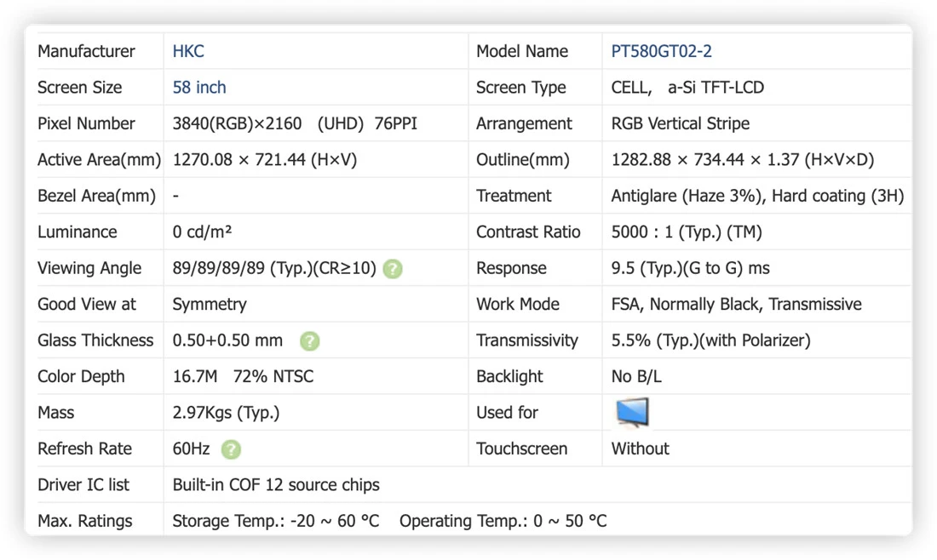
Task: Click the Driver IC list row label
Action: tap(83, 485)
